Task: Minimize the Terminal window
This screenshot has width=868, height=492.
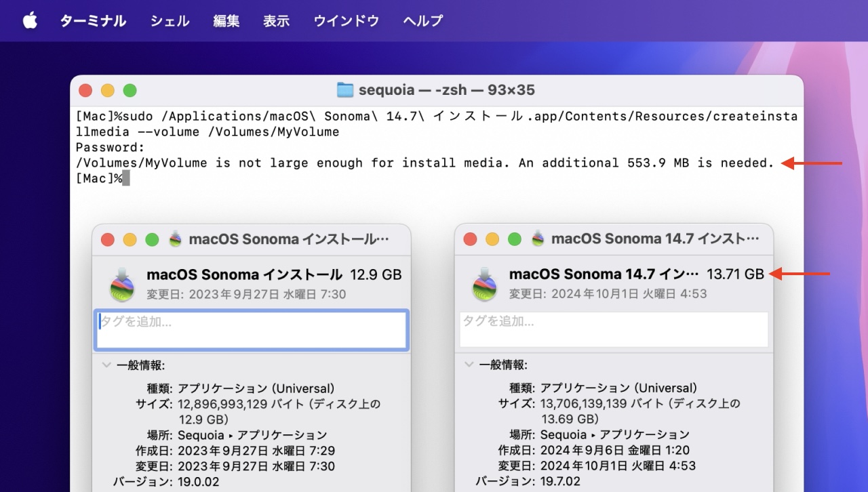Action: [108, 90]
